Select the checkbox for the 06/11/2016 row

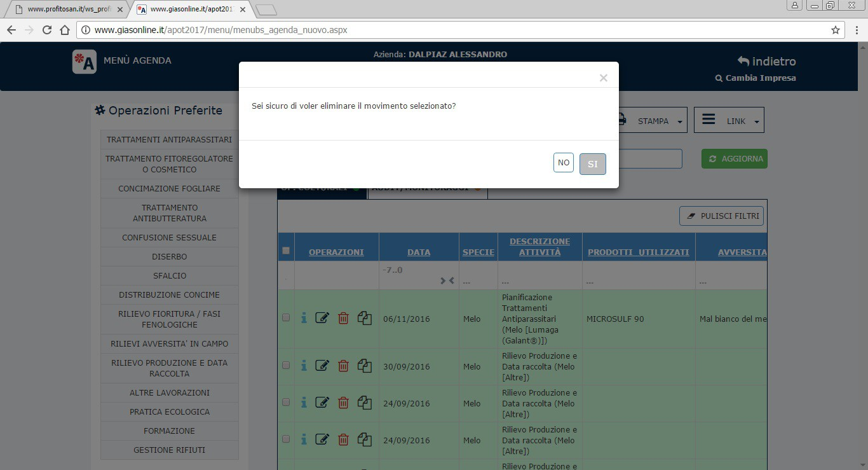tap(286, 317)
